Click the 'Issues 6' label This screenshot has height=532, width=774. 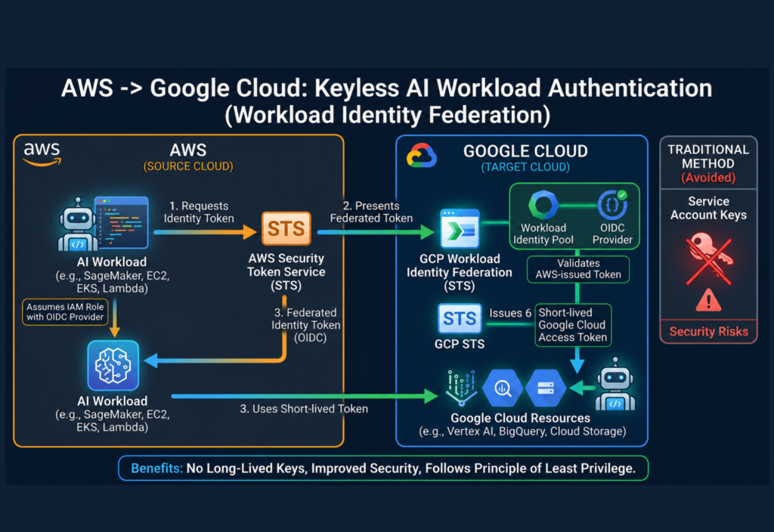pos(510,314)
